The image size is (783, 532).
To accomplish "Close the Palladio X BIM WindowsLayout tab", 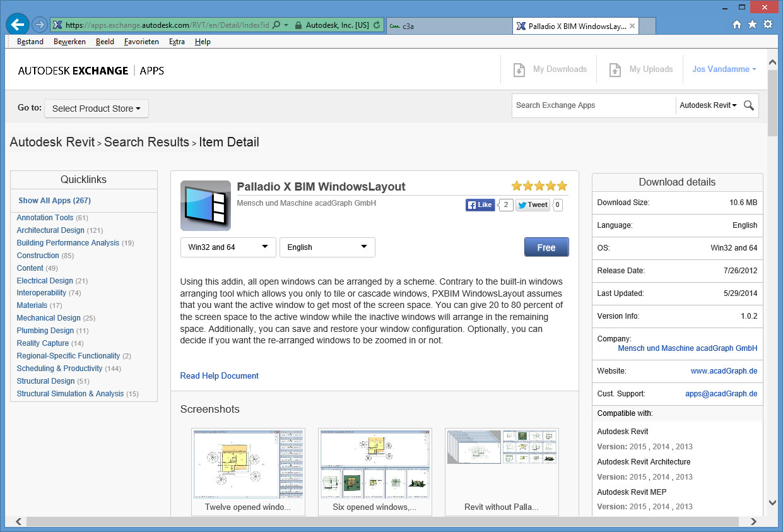I will (x=632, y=26).
